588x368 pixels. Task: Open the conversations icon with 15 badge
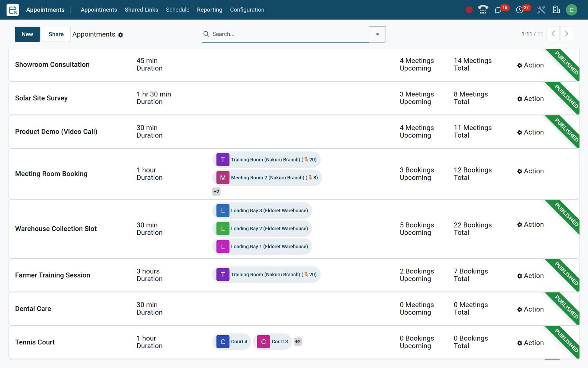(498, 10)
